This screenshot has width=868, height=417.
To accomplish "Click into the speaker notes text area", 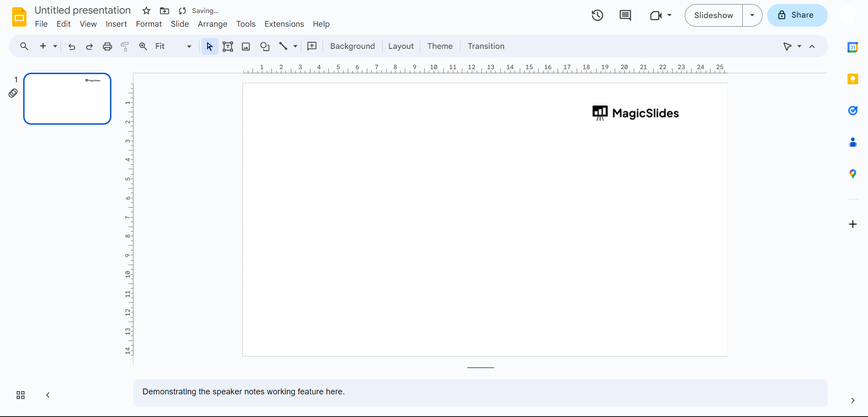I will [x=480, y=393].
